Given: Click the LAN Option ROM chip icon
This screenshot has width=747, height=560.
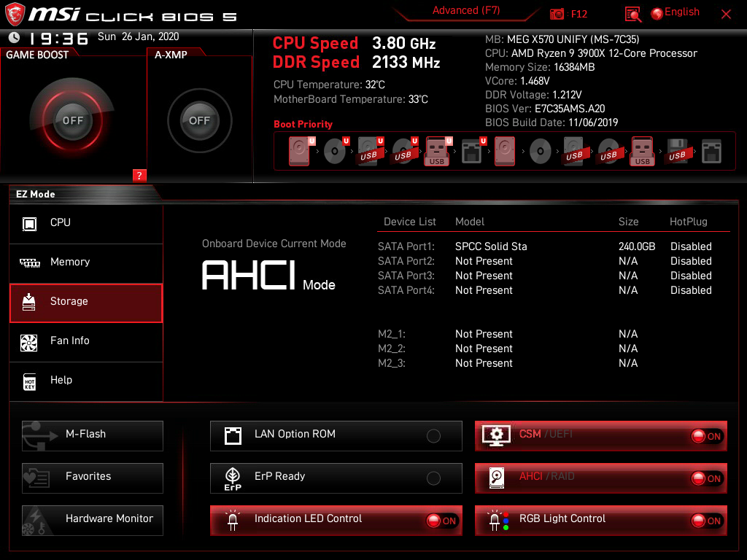Looking at the screenshot, I should pyautogui.click(x=233, y=435).
